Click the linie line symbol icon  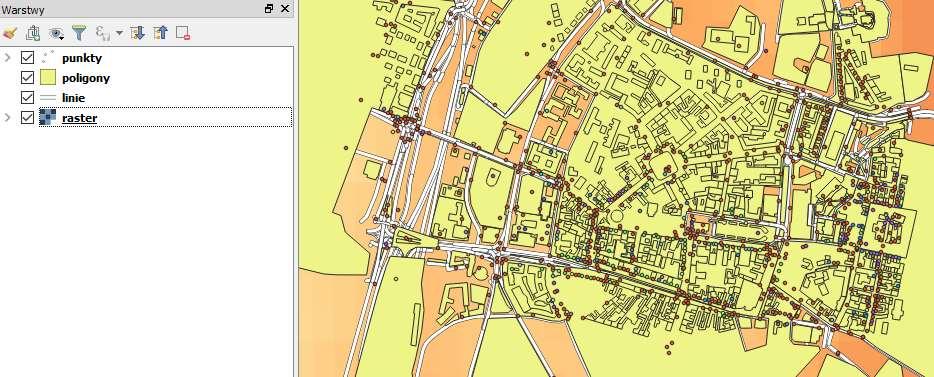point(48,97)
